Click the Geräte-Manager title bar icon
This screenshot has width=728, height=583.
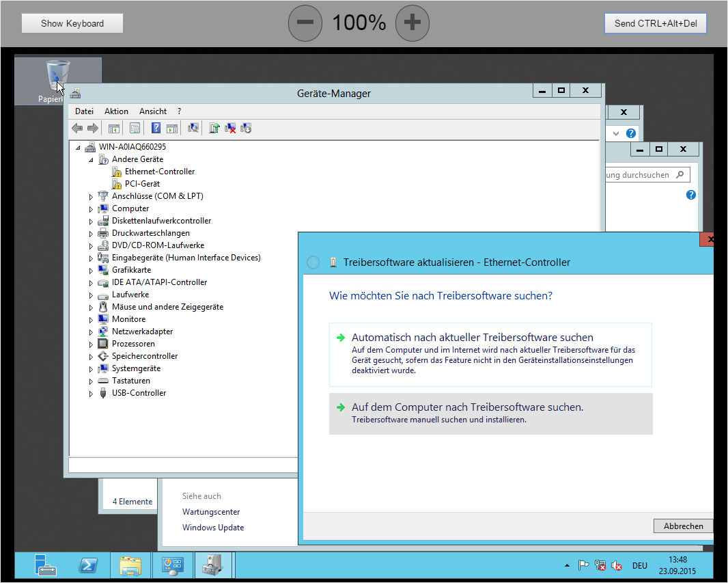[75, 94]
